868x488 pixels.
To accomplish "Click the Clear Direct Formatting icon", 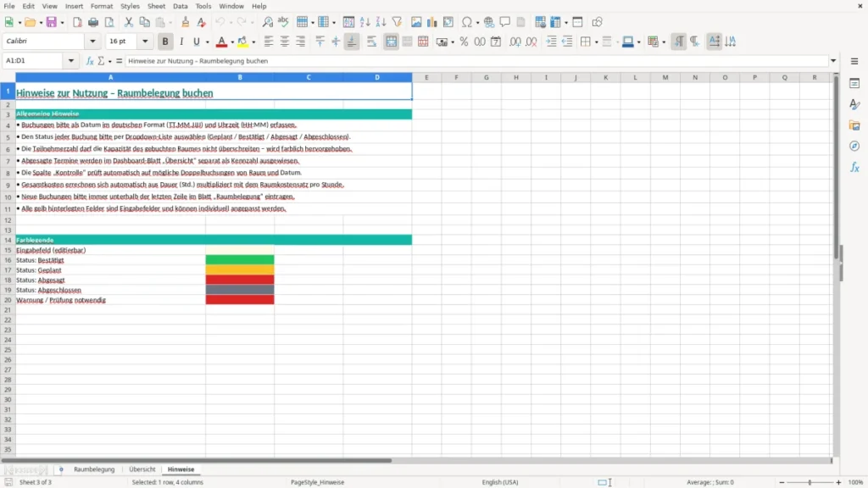I will [202, 22].
